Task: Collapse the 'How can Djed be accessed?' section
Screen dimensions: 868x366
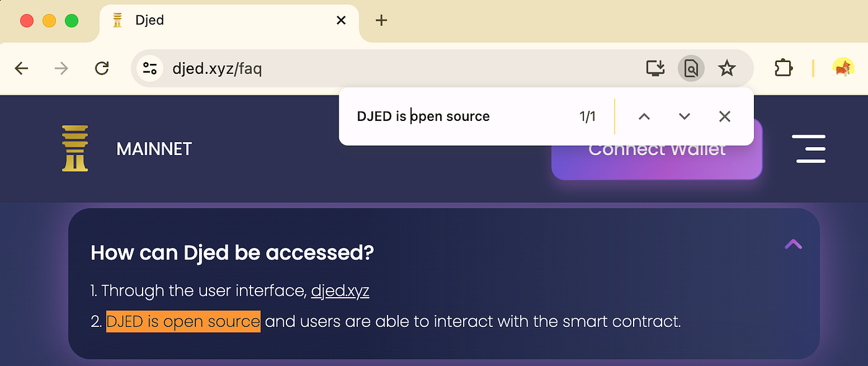Action: [x=793, y=244]
